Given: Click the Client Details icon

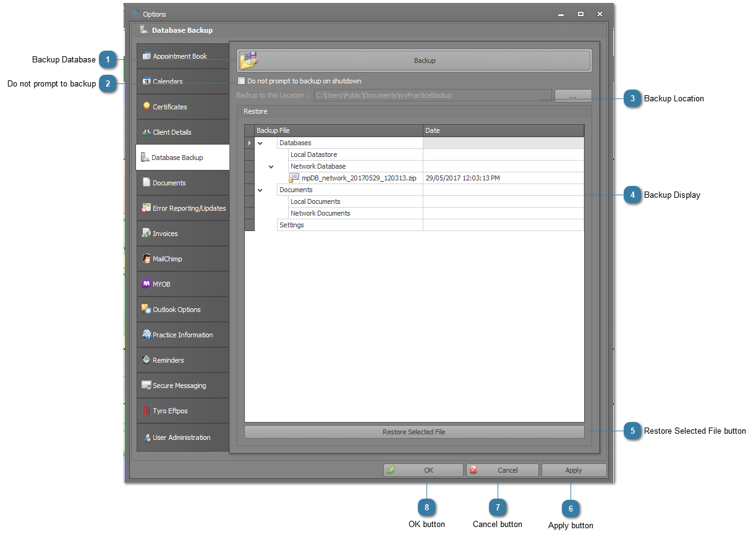Looking at the screenshot, I should click(x=147, y=132).
